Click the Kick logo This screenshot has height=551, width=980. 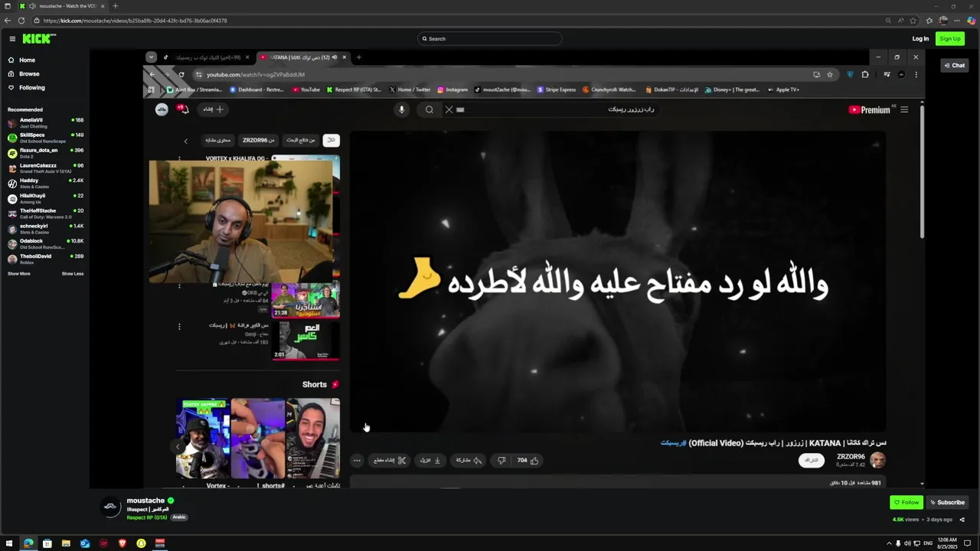[x=38, y=38]
